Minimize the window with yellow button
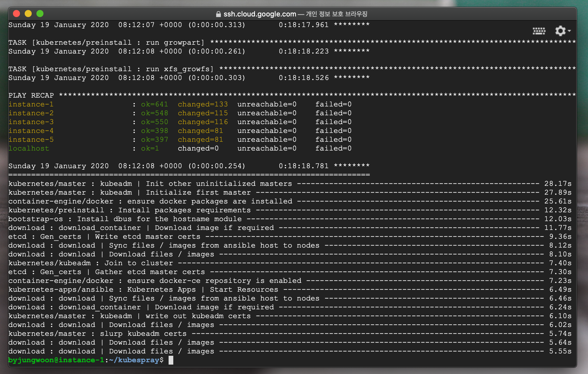Screen dimensions: 588x374 [28, 14]
